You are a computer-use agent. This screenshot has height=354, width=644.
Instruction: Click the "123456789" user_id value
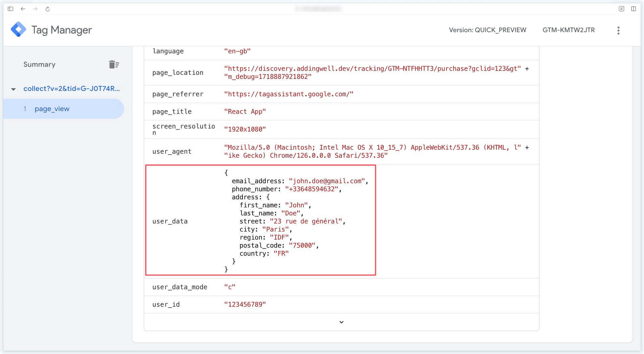pyautogui.click(x=245, y=304)
